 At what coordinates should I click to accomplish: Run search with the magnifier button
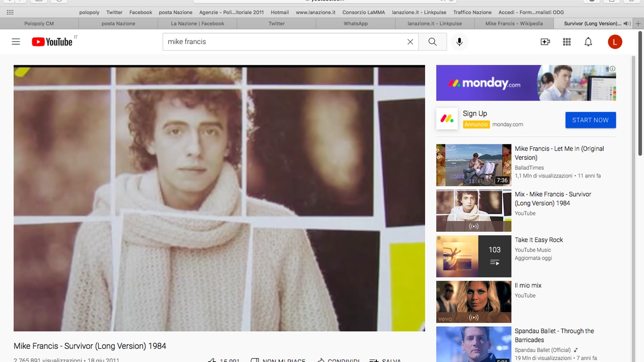(x=433, y=42)
